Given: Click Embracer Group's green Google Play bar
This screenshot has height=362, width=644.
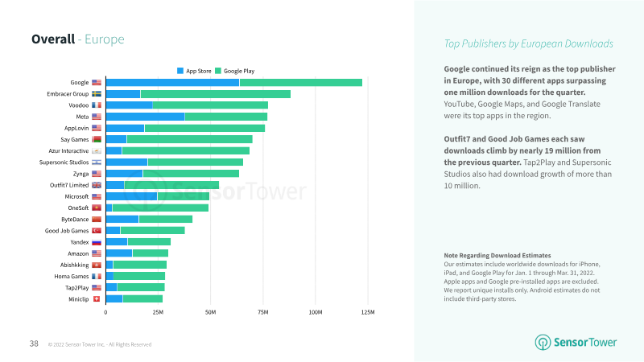Looking at the screenshot, I should (216, 94).
